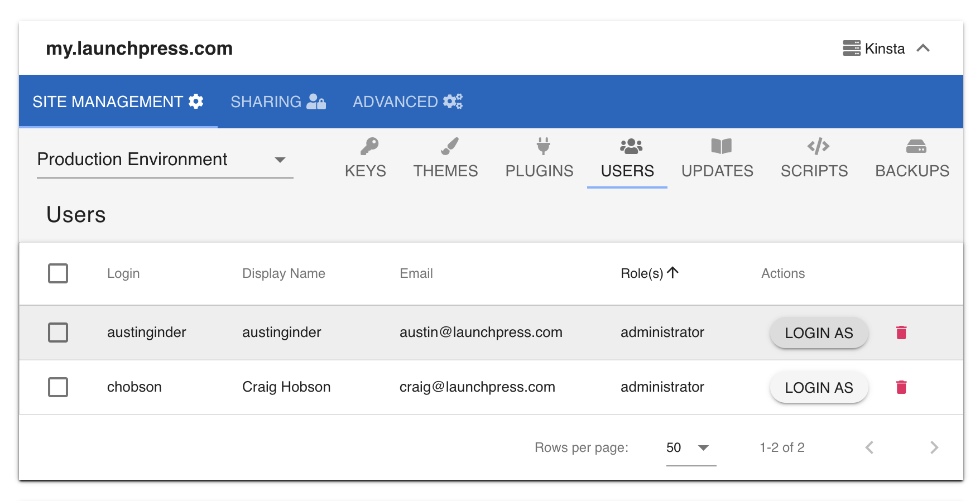This screenshot has height=501, width=980.
Task: Click the chobson login cell
Action: [134, 387]
